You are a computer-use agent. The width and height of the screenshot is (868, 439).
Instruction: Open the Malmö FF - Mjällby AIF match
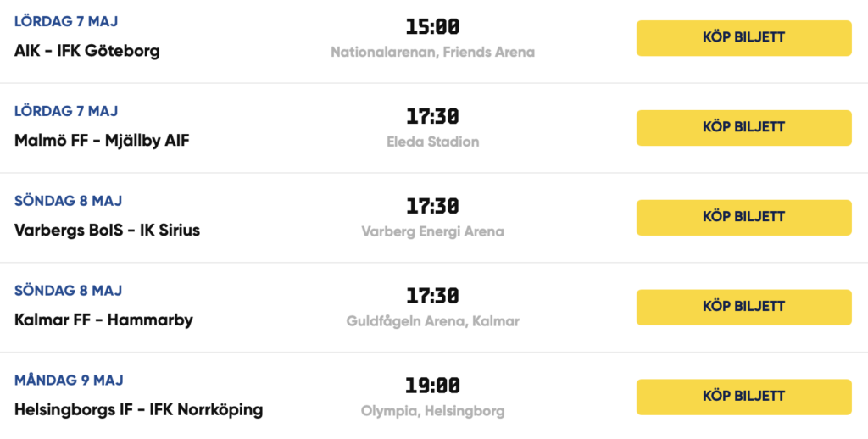(x=102, y=141)
